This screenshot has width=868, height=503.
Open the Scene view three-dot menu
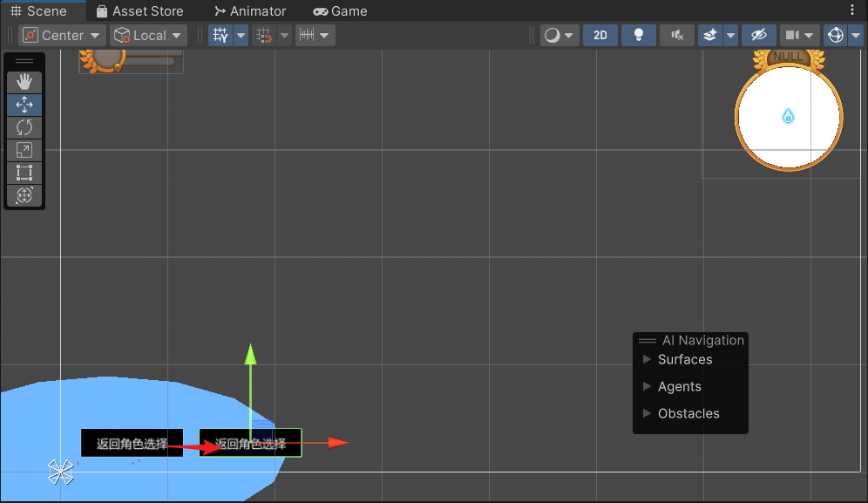[852, 10]
